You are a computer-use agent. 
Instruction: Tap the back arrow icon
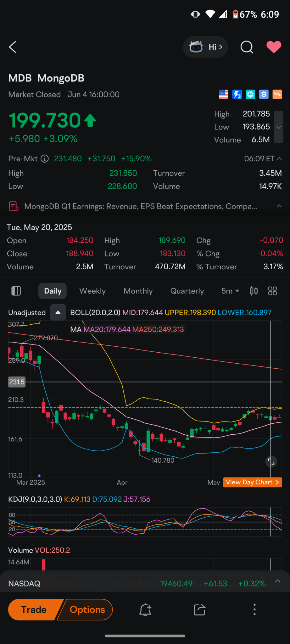pyautogui.click(x=13, y=47)
